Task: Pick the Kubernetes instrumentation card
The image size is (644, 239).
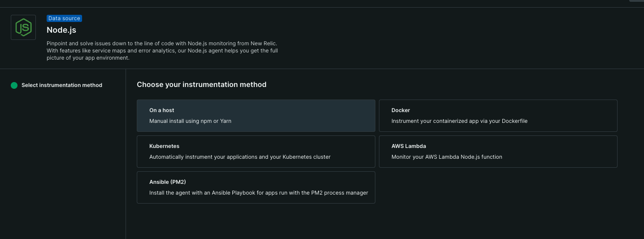Action: pos(256,152)
